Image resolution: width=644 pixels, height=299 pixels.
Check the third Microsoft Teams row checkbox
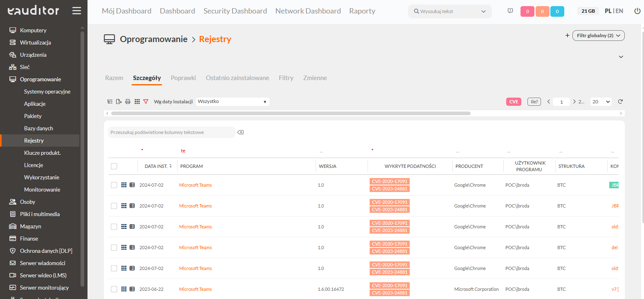[114, 227]
